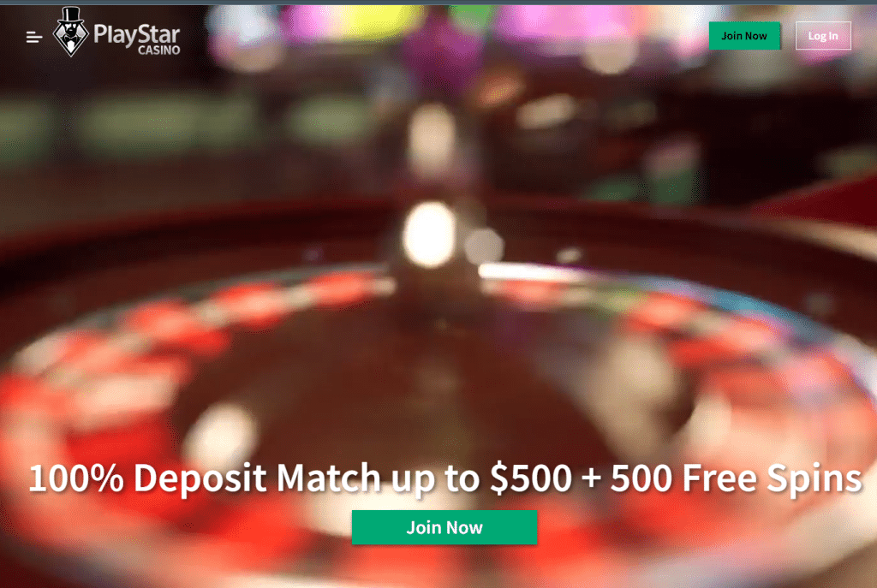Click the "$500" amount in the headline

pos(530,478)
